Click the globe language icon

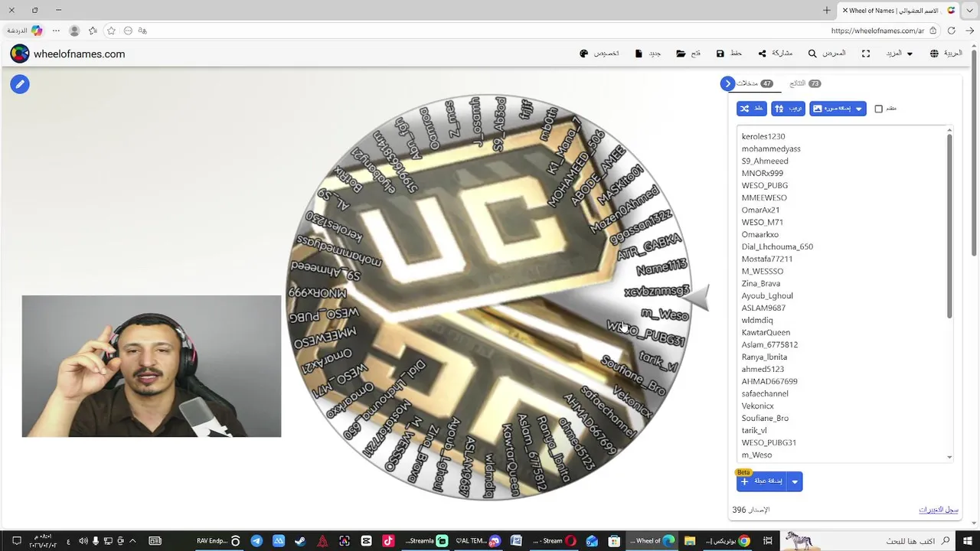pos(934,54)
